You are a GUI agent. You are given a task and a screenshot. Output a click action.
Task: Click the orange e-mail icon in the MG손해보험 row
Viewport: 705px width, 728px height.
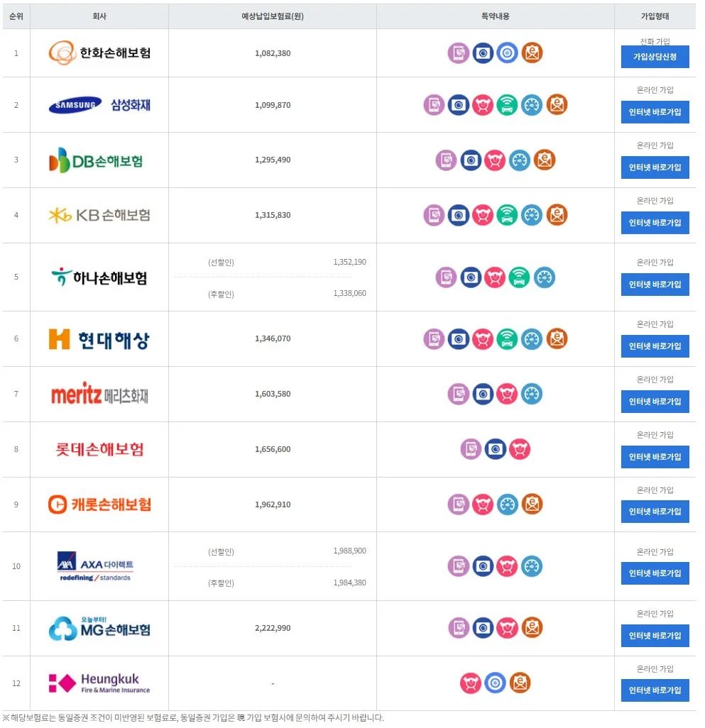(532, 627)
